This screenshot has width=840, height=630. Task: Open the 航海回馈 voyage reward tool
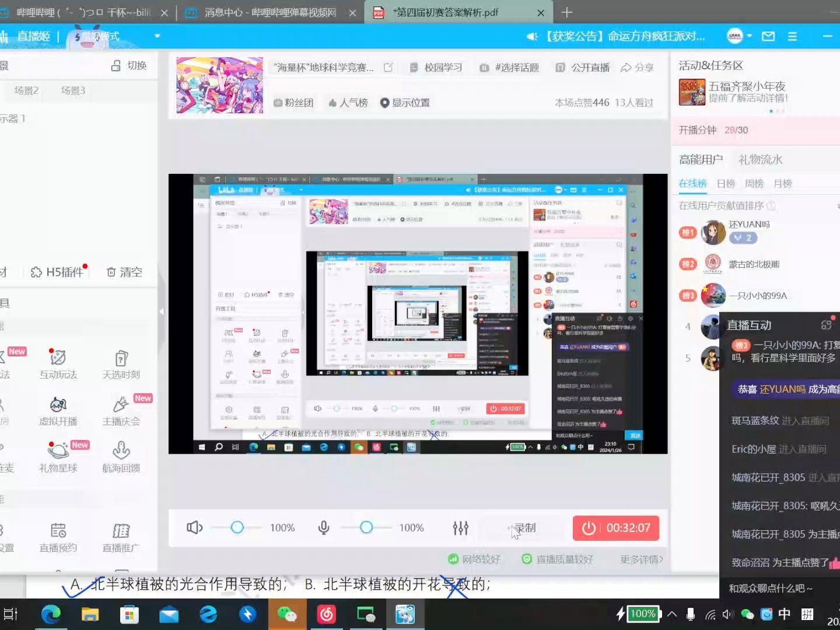tap(121, 457)
